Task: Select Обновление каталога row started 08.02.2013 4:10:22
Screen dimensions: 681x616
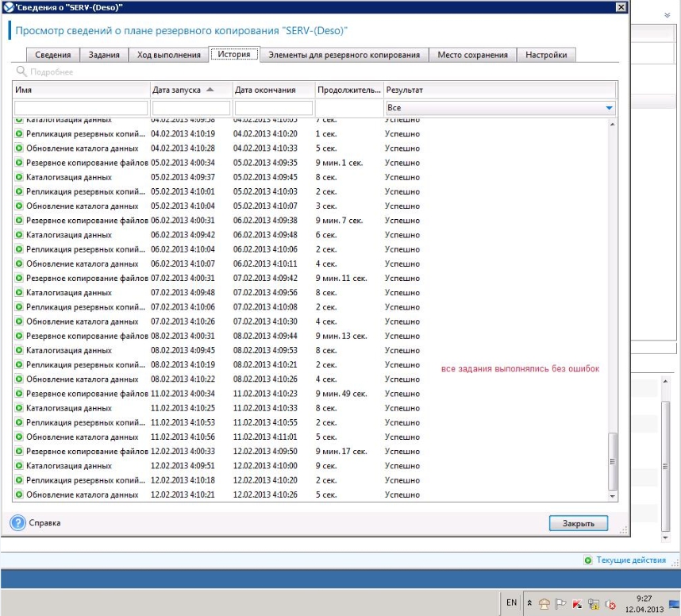Action: pos(310,379)
